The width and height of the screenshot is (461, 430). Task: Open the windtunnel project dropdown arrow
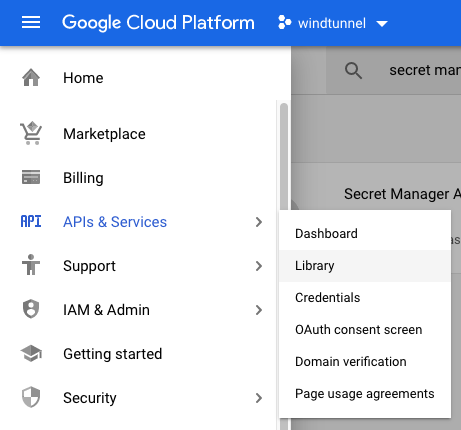(x=382, y=24)
